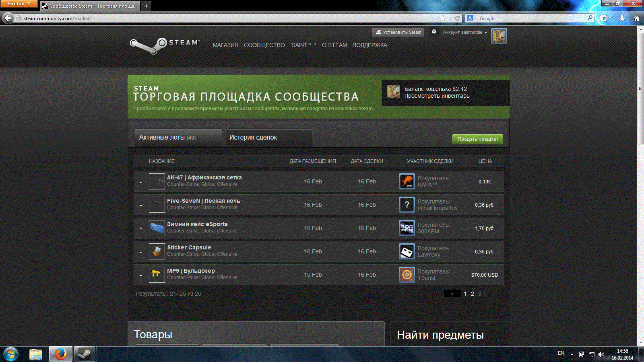This screenshot has width=644, height=362.
Task: Open AK-47 | Африканская сетка listing name
Action: tap(204, 177)
